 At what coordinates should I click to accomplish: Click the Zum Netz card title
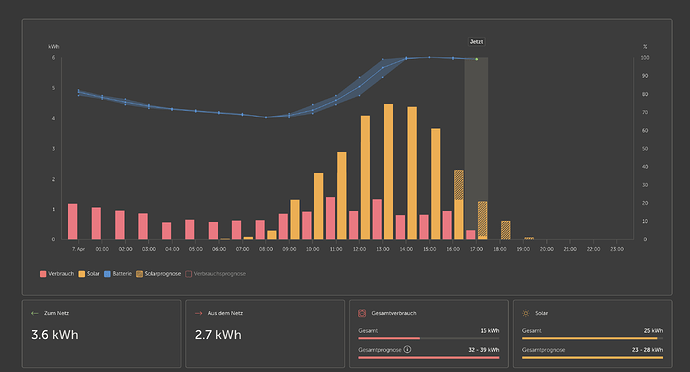coord(56,313)
